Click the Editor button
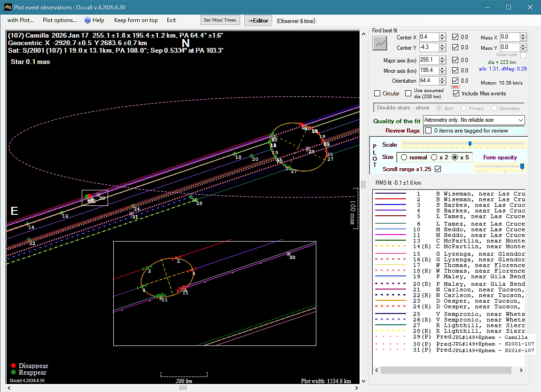This screenshot has width=541, height=392. coord(258,21)
